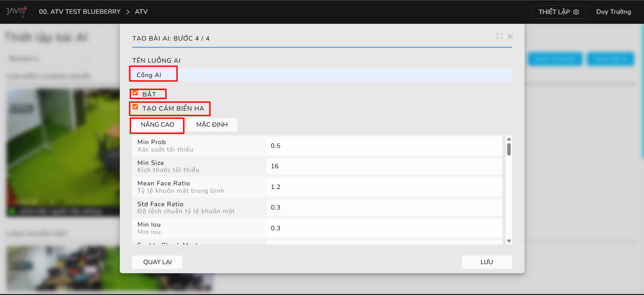Go to 00. ATV TEST BLUEBERRY breadcrumb
The height and width of the screenshot is (295, 644).
click(x=80, y=12)
